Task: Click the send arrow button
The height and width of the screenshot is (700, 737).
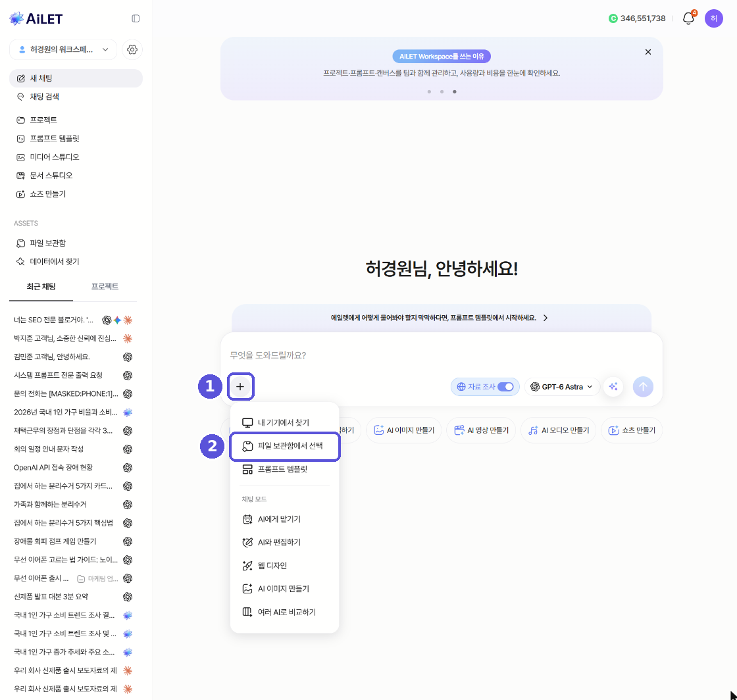Action: pos(642,387)
